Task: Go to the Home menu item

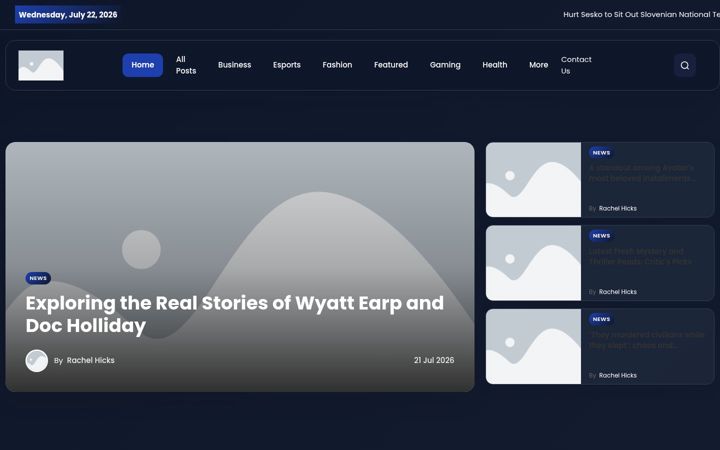Action: 142,65
